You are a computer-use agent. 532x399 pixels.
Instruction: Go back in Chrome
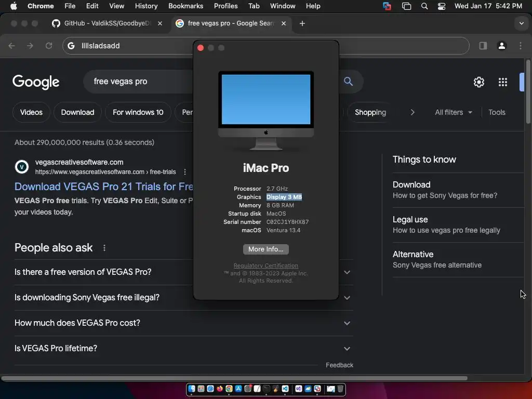pos(11,46)
